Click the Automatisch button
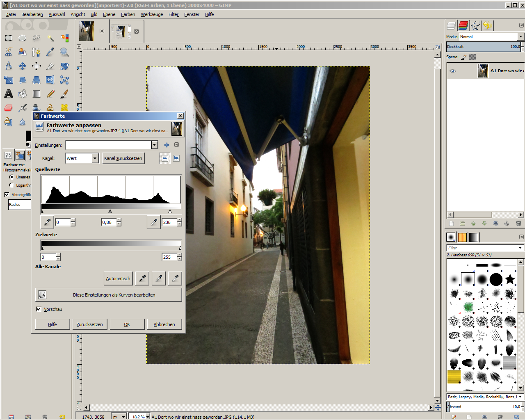This screenshot has width=525, height=420. tap(118, 278)
